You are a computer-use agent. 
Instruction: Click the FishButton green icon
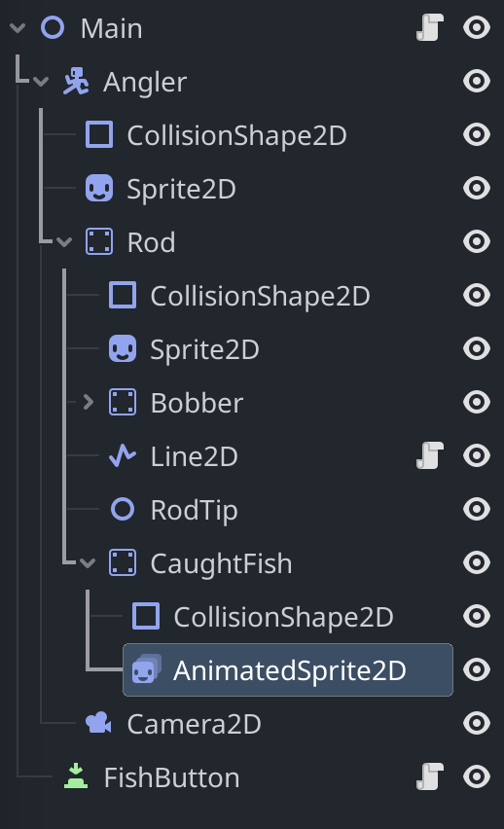coord(76,776)
